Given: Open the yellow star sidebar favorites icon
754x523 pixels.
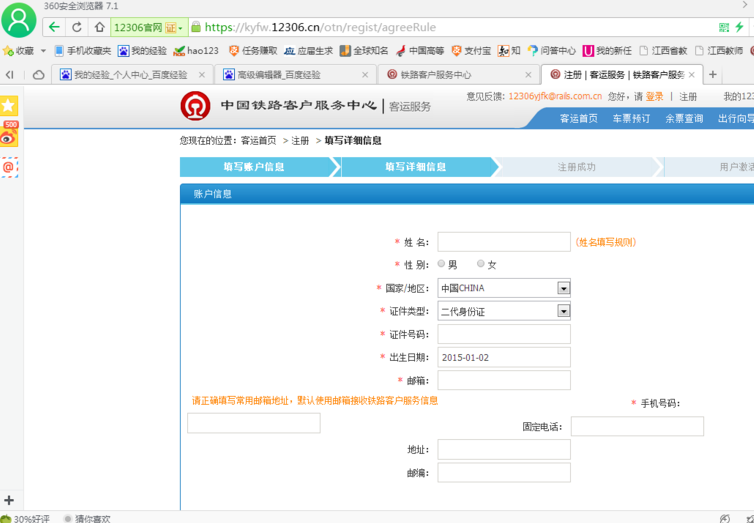Looking at the screenshot, I should tap(9, 105).
